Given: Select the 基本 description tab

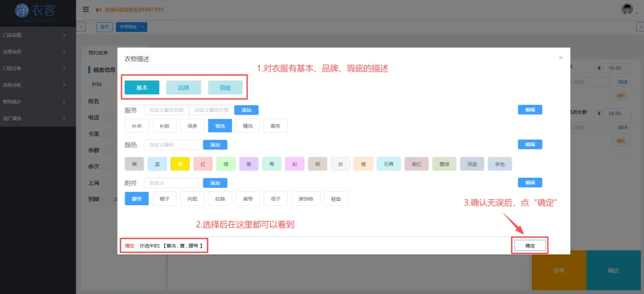Looking at the screenshot, I should 142,88.
